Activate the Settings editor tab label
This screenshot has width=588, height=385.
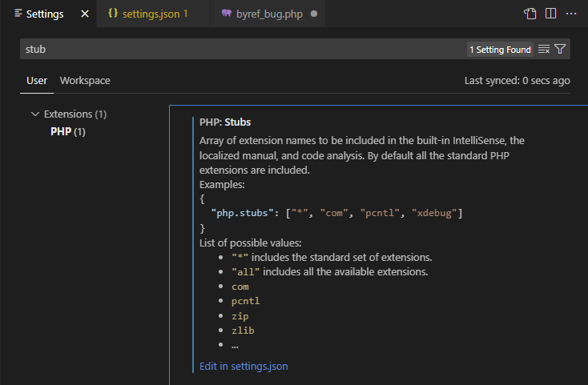pos(45,14)
